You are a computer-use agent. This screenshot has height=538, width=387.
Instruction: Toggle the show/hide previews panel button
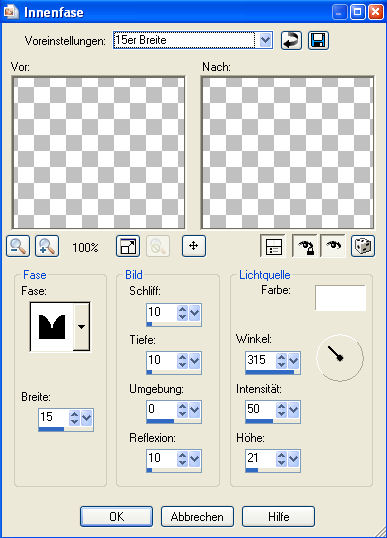(x=273, y=246)
